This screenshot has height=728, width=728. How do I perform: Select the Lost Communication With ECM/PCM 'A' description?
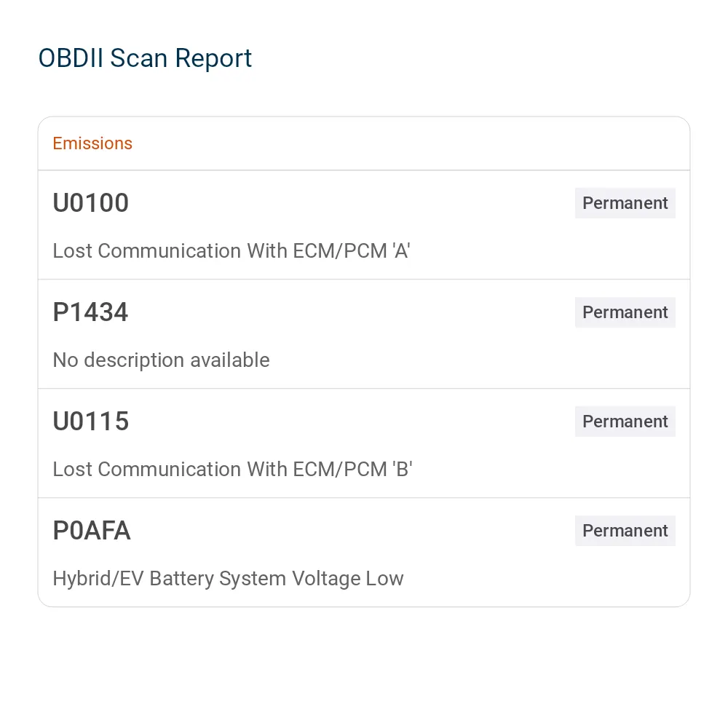click(x=232, y=250)
